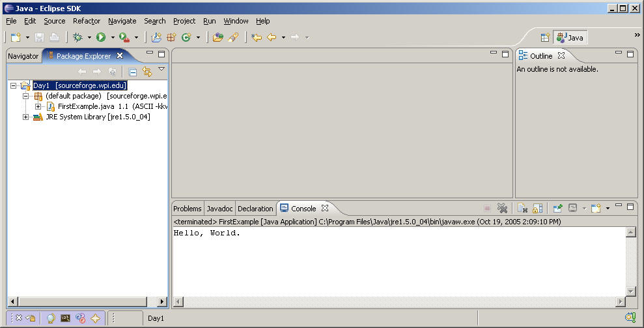This screenshot has width=644, height=328.
Task: Select the (default package) tree item
Action: click(74, 96)
